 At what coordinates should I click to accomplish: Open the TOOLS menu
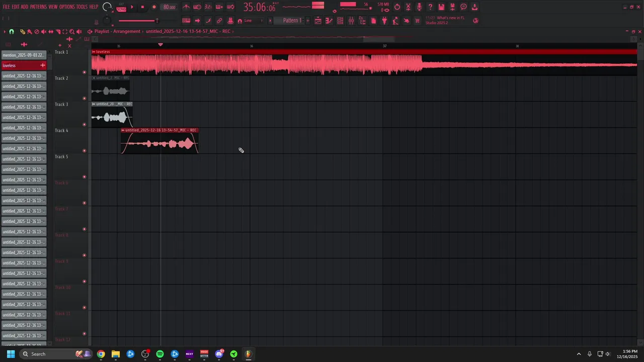tap(82, 7)
